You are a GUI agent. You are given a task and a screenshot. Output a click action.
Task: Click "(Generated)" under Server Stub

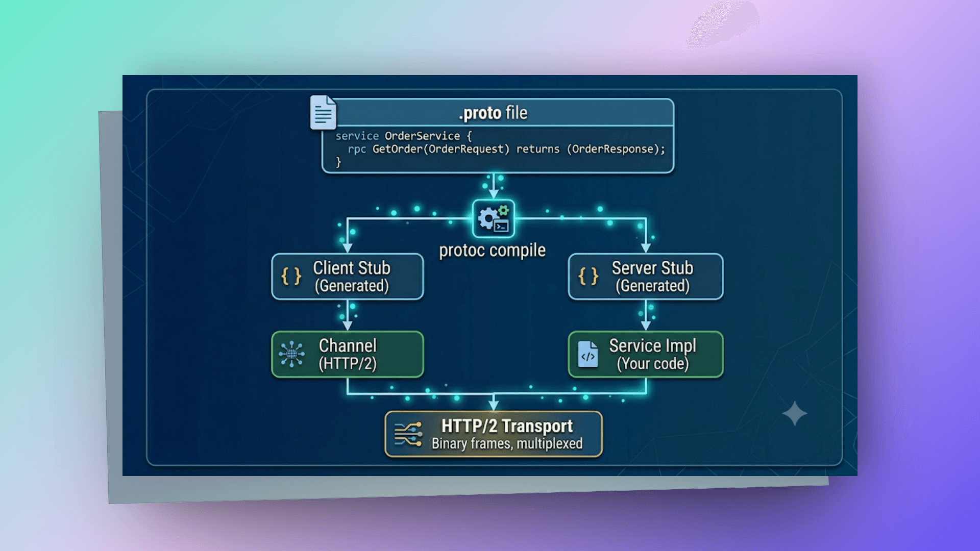click(652, 286)
